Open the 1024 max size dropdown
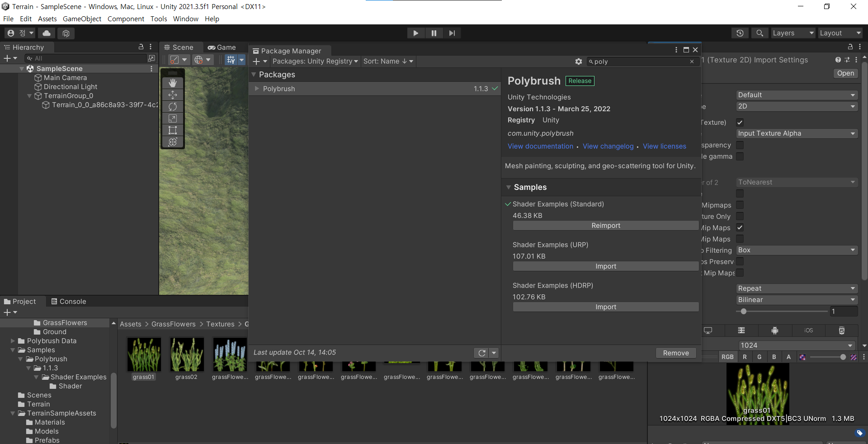Screen dimensions: 868x444 (797, 345)
